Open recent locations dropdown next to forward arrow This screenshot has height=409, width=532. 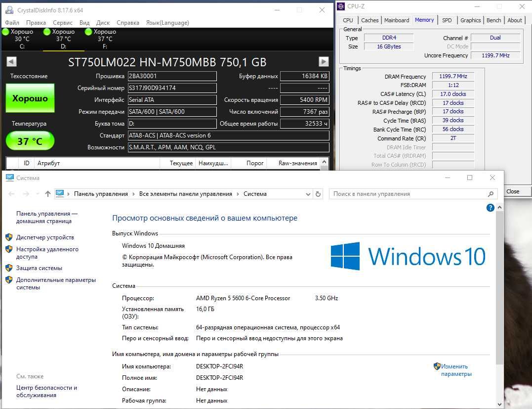coord(38,194)
